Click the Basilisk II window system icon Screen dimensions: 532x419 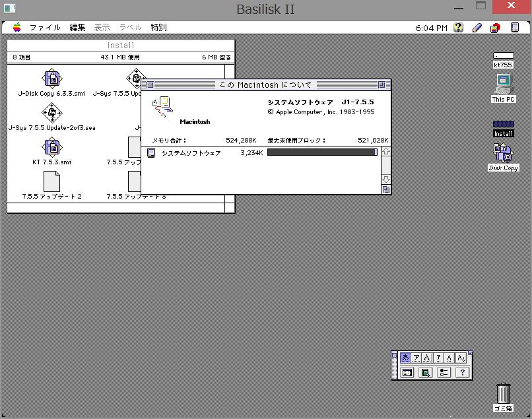(x=9, y=9)
